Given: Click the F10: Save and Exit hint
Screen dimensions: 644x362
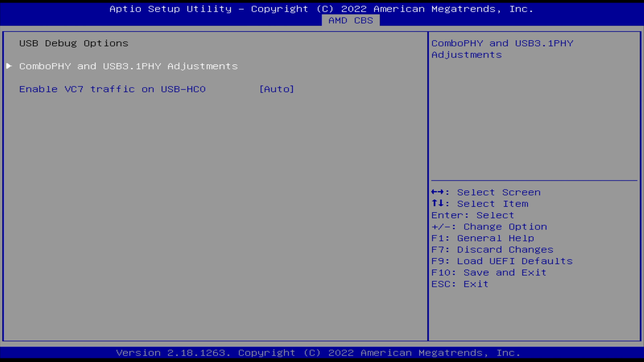Looking at the screenshot, I should (489, 273).
